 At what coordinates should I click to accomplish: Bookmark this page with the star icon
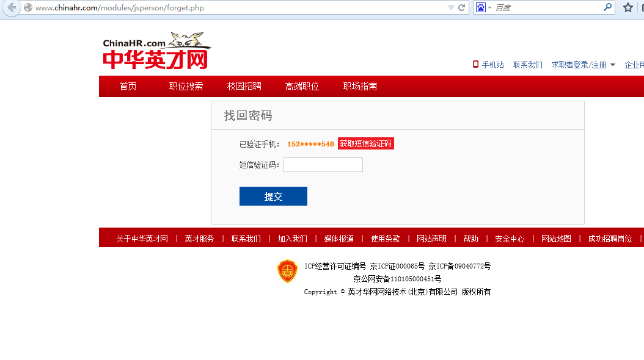click(628, 7)
